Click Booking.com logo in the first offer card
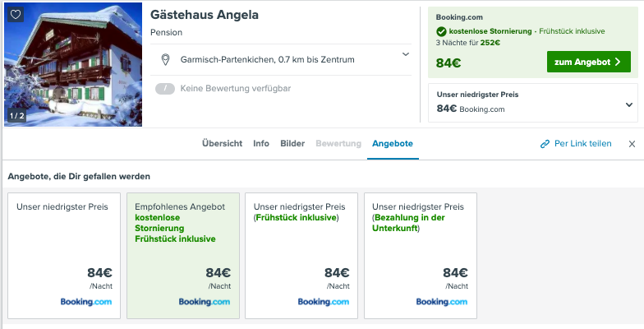Viewport: 644px width, 329px height. [85, 302]
